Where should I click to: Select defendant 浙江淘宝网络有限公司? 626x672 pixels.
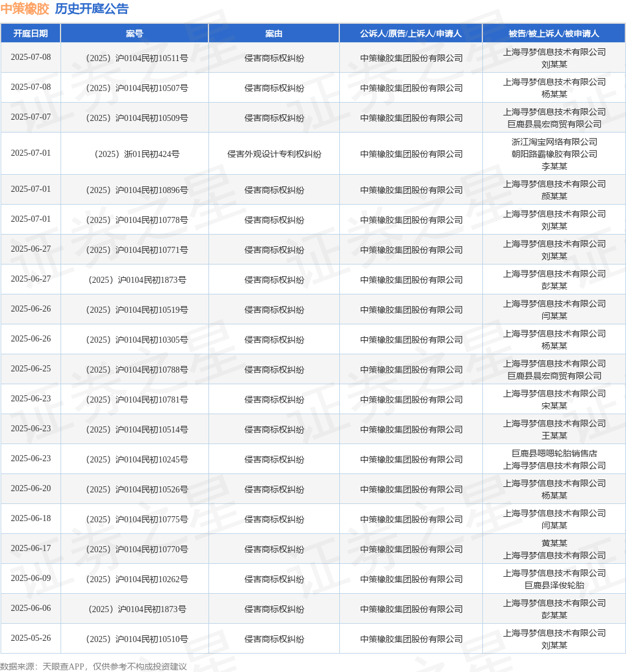(554, 142)
